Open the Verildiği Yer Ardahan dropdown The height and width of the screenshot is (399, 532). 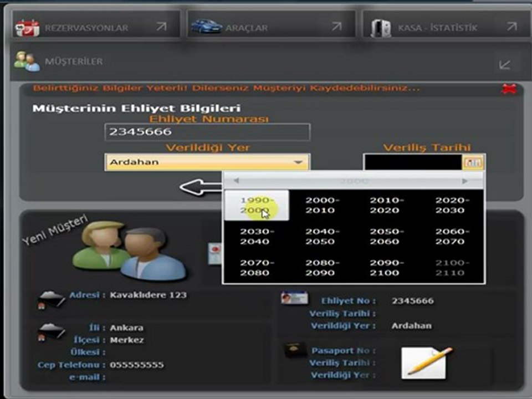[207, 162]
